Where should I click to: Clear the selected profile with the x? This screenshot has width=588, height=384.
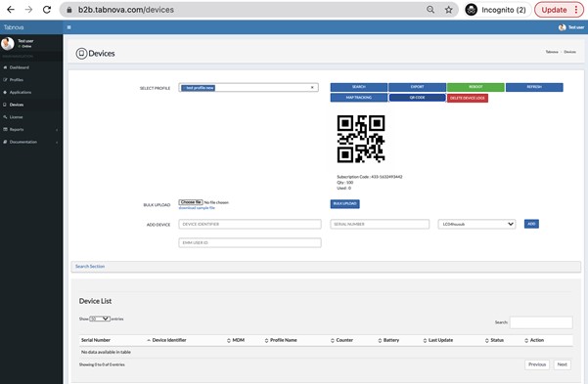(312, 88)
